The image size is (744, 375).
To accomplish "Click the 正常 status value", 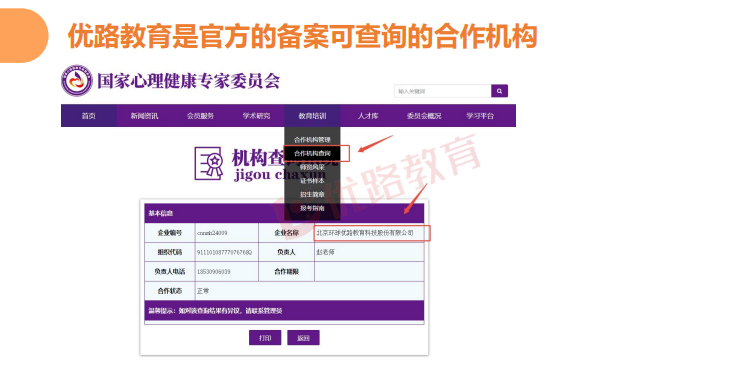I will pos(203,291).
